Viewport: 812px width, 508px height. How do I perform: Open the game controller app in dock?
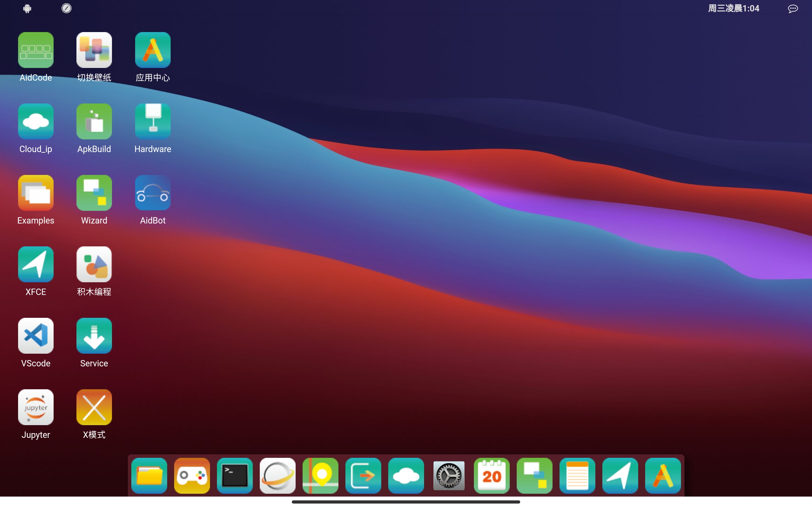click(192, 476)
